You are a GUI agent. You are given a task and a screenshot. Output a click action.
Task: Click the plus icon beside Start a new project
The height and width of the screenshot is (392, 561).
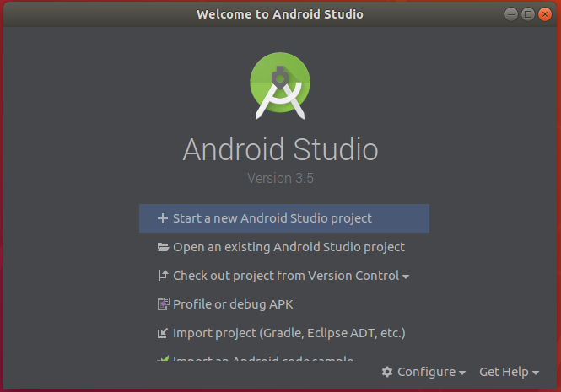tap(163, 218)
